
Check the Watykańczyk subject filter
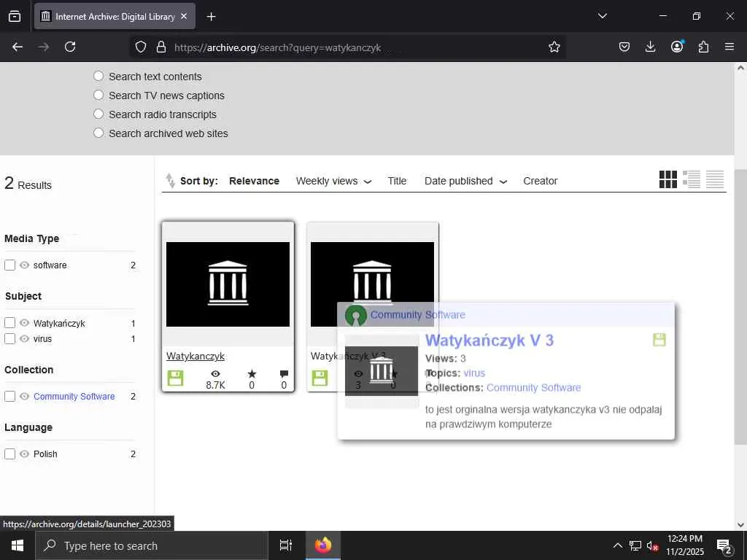(9, 323)
